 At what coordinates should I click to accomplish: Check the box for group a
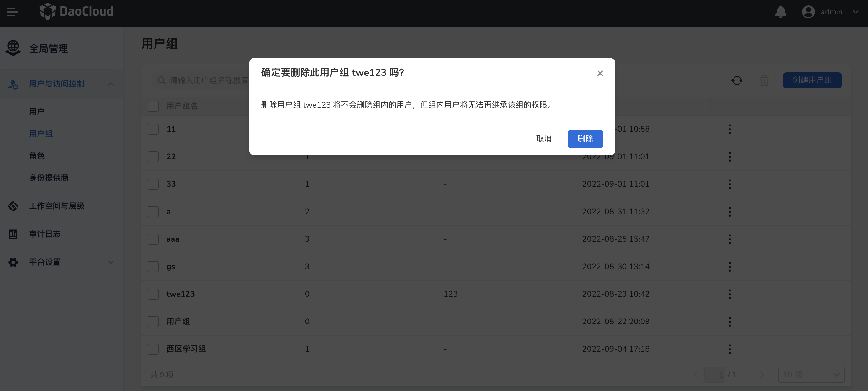(153, 212)
